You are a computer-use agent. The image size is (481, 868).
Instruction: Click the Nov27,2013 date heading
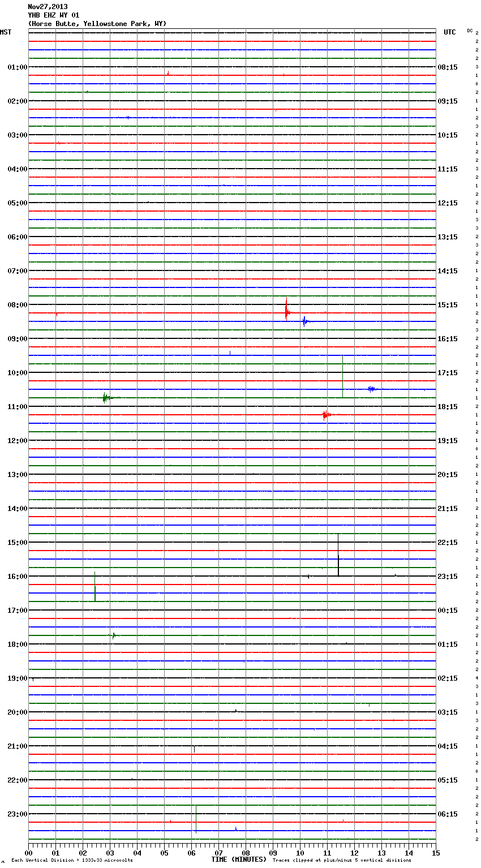click(x=48, y=7)
